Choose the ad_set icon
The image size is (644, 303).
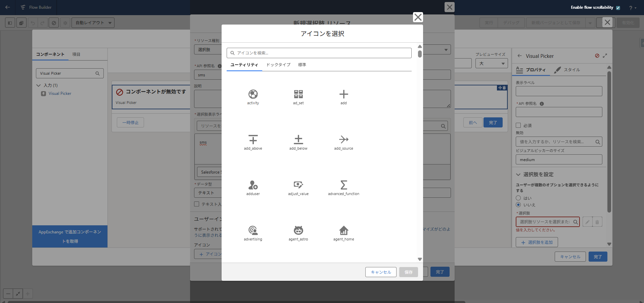pyautogui.click(x=298, y=94)
